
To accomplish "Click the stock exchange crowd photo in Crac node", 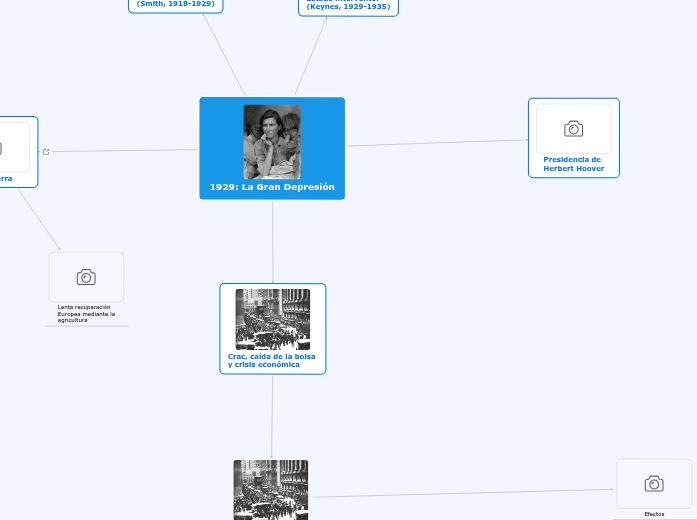I will [272, 319].
